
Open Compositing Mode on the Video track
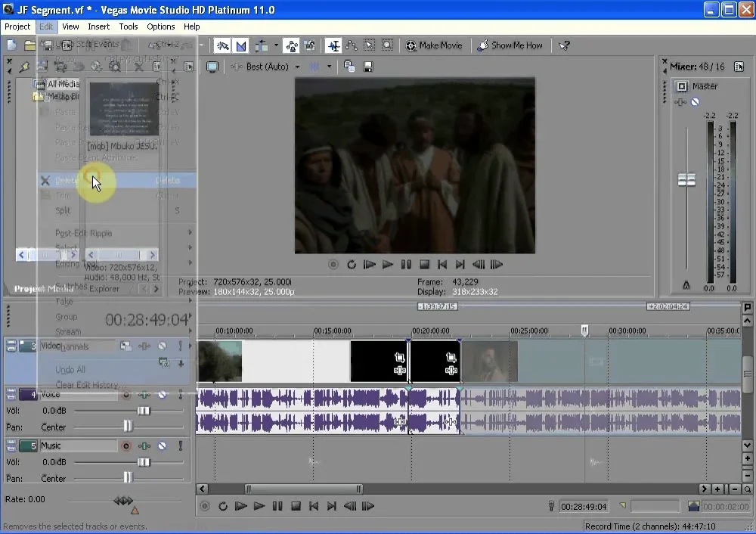click(163, 362)
